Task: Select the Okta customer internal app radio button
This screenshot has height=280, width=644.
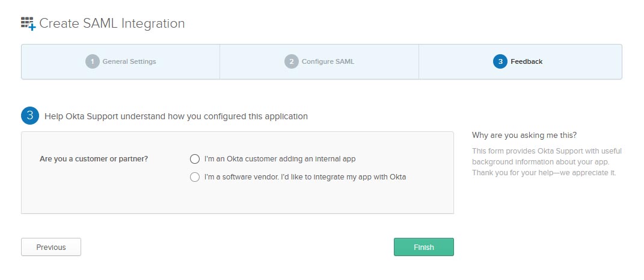Action: coord(194,159)
